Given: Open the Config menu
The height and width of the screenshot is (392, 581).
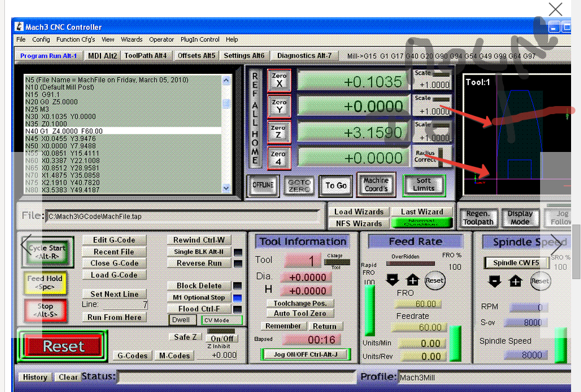Looking at the screenshot, I should (41, 39).
